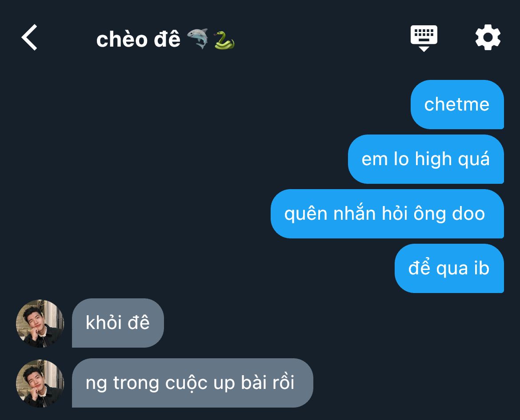The image size is (520, 420).
Task: Click the word "ib" in the last sent bubble
Action: 482,268
